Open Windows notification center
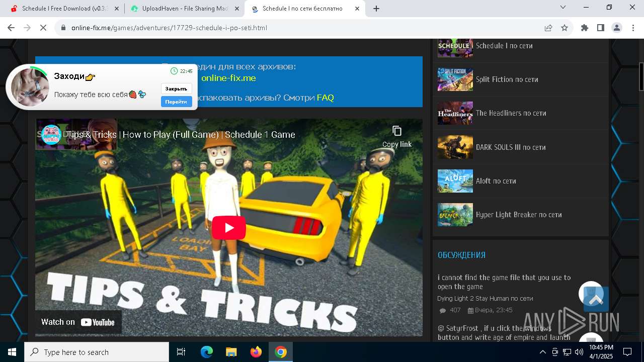The width and height of the screenshot is (644, 362). click(628, 352)
